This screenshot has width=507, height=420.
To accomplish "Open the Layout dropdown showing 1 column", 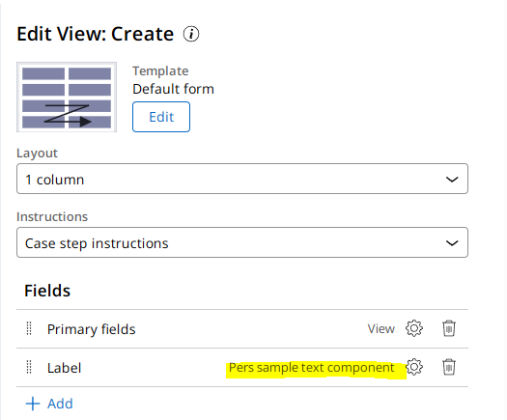I will [x=242, y=179].
